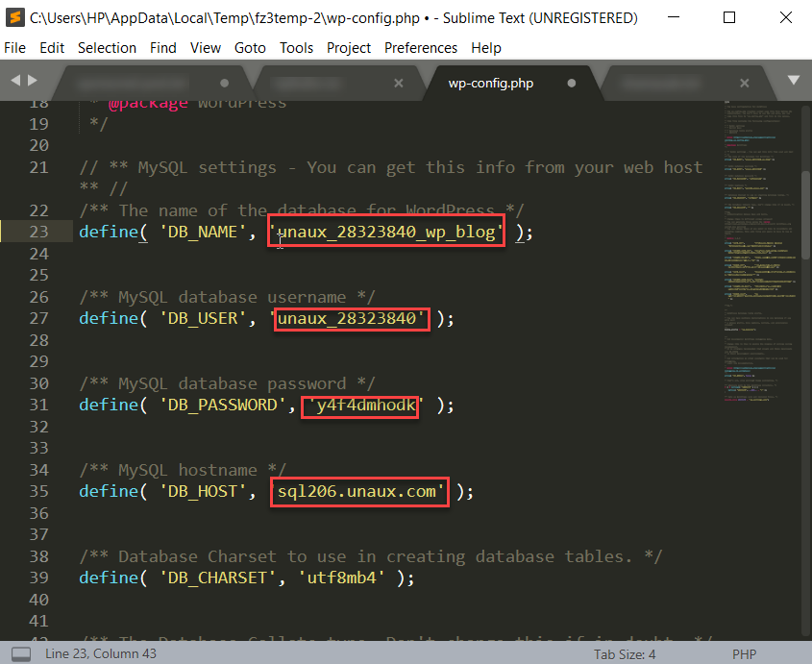Open the Project menu
Image resolution: width=812 pixels, height=664 pixels.
(349, 48)
